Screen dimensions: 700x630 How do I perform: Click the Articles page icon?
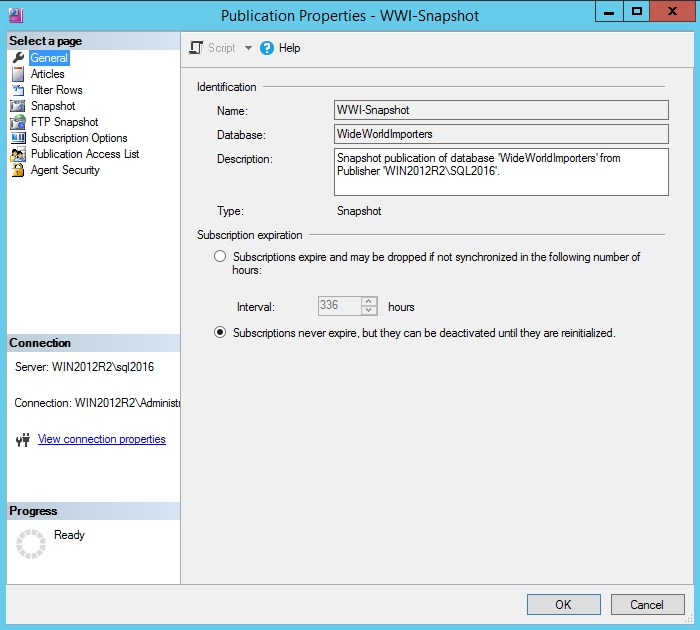(x=18, y=74)
